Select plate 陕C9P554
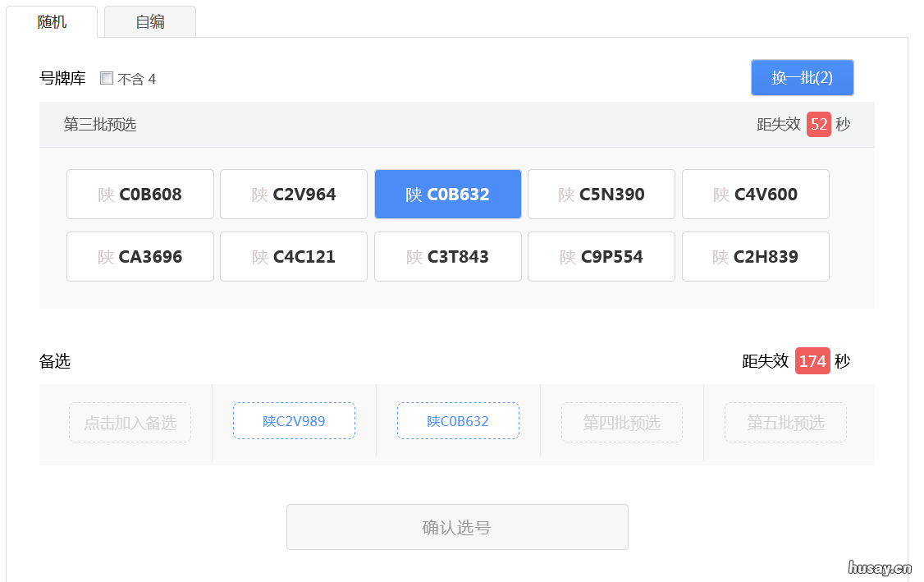 coord(601,256)
